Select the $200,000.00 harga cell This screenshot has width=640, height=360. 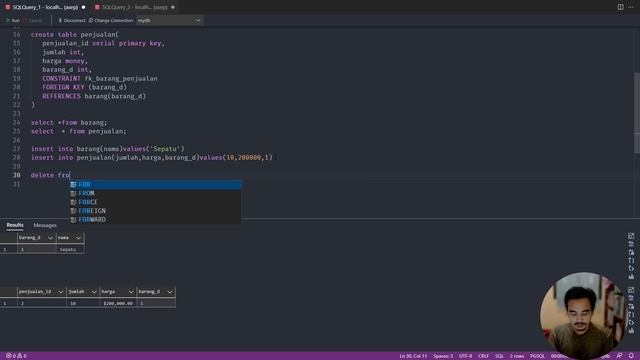118,303
